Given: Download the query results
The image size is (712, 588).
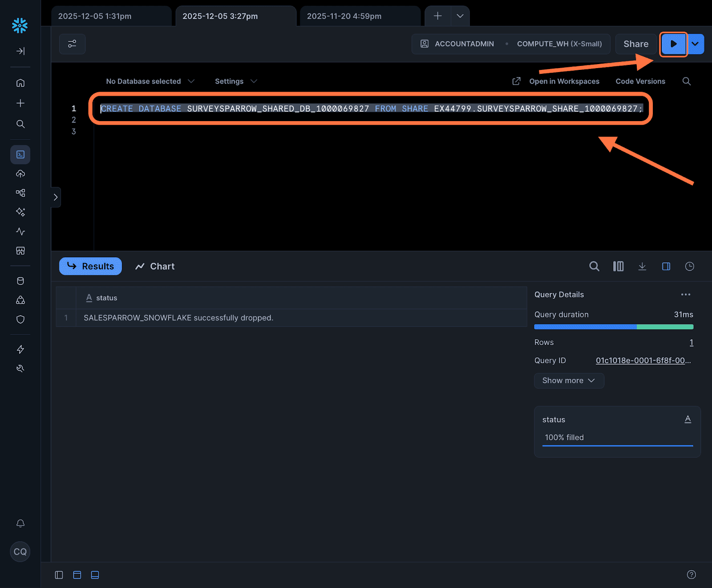Looking at the screenshot, I should 642,266.
